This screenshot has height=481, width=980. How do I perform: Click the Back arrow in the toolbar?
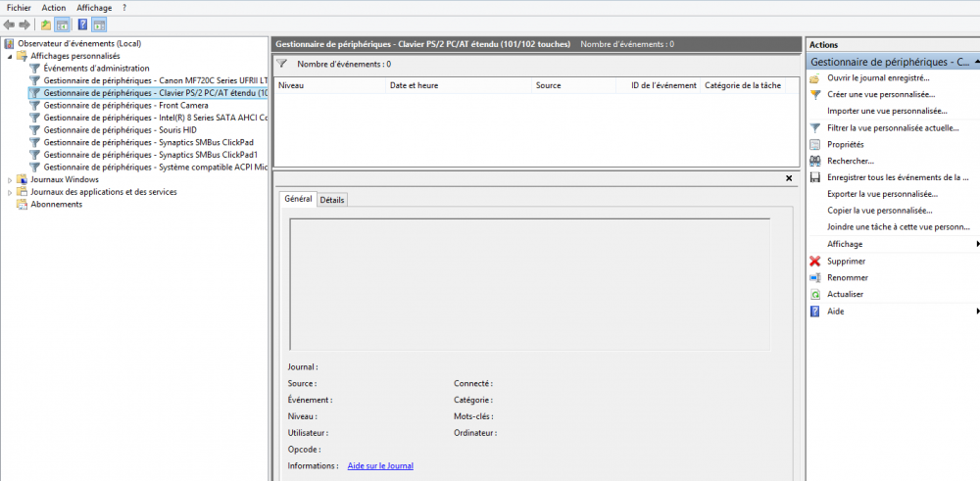click(x=10, y=24)
